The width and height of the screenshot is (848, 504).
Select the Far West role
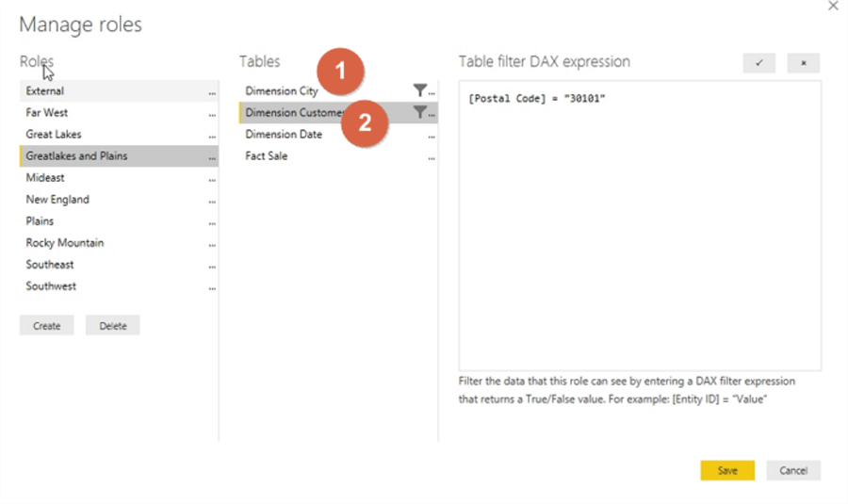tap(47, 112)
